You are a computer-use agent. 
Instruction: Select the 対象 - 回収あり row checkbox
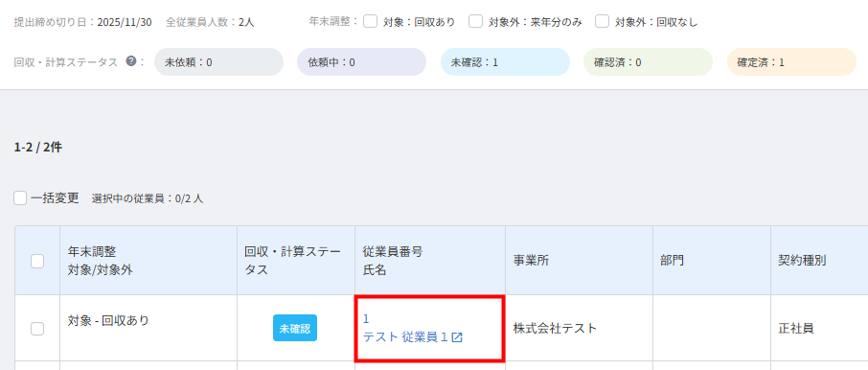point(37,329)
